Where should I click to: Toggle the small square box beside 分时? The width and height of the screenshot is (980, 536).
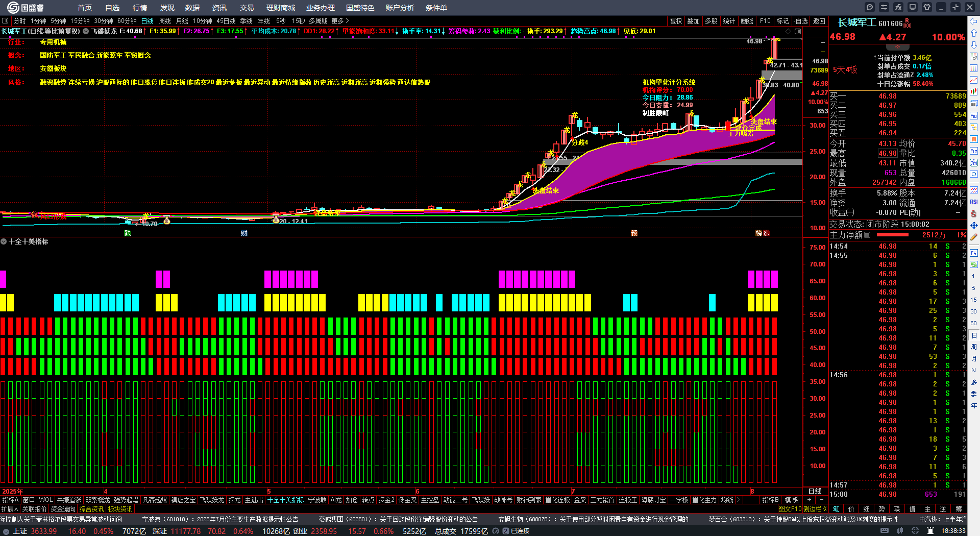click(5, 21)
